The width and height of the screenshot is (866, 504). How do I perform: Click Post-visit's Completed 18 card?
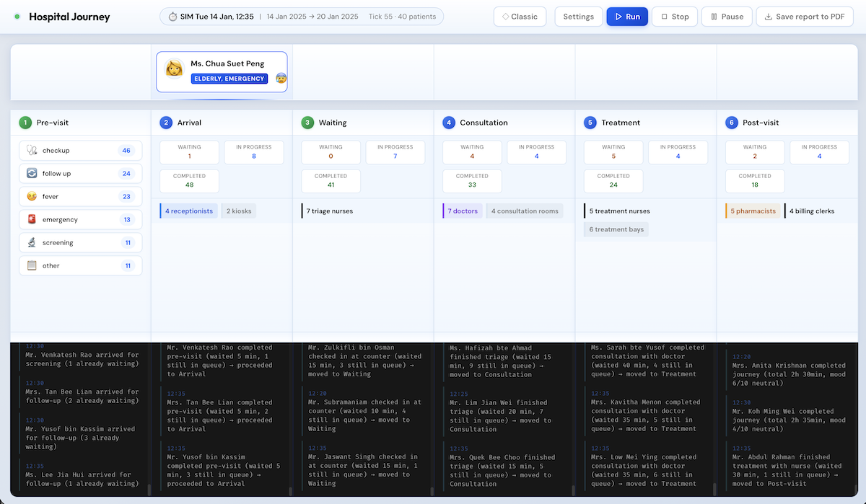(x=755, y=181)
